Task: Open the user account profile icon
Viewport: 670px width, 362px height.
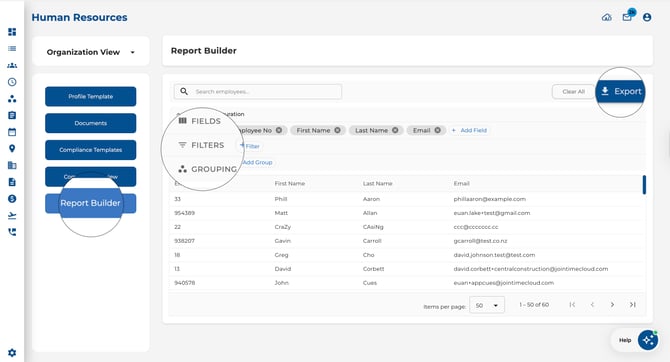Action: (647, 18)
